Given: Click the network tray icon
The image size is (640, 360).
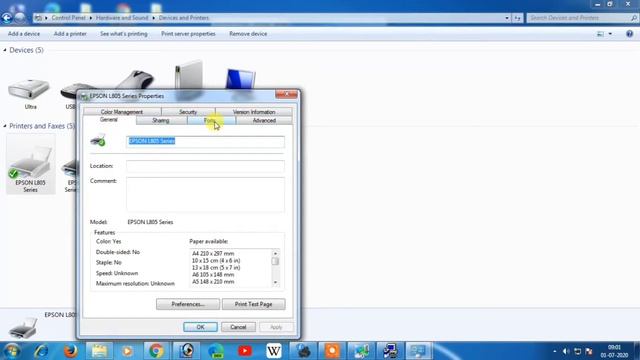Looking at the screenshot, I should (x=577, y=351).
